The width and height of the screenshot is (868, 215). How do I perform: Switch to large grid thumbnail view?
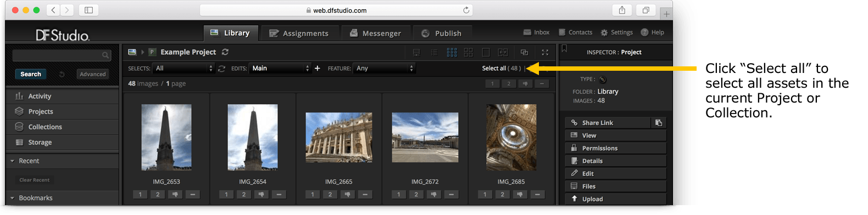469,52
